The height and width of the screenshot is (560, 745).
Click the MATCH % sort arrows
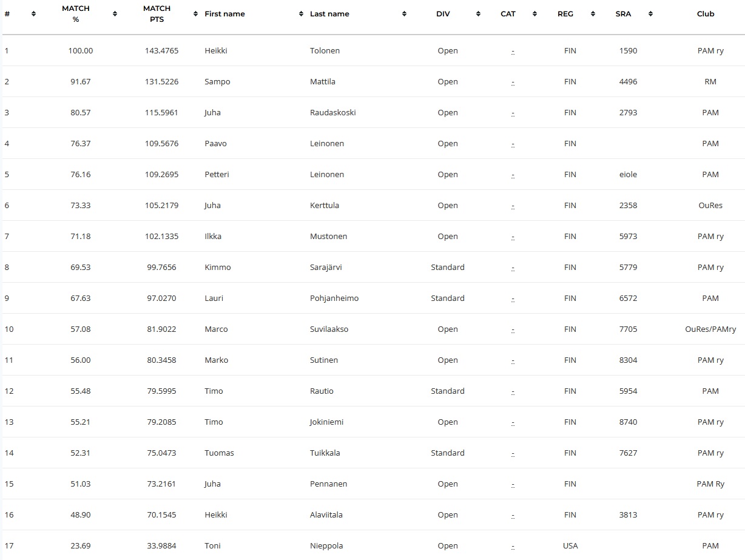(115, 14)
